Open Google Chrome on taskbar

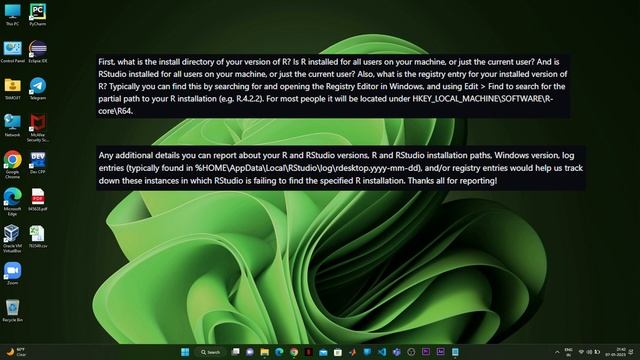294,352
